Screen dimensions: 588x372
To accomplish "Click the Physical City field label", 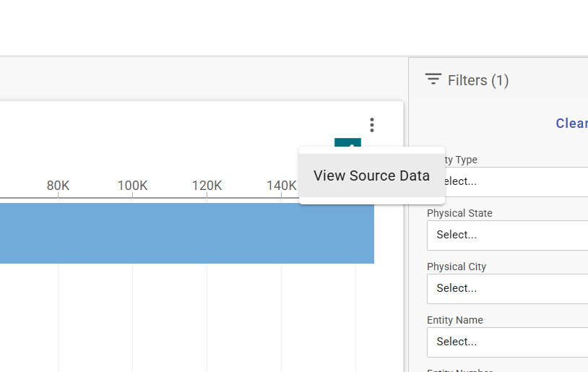I will (457, 267).
